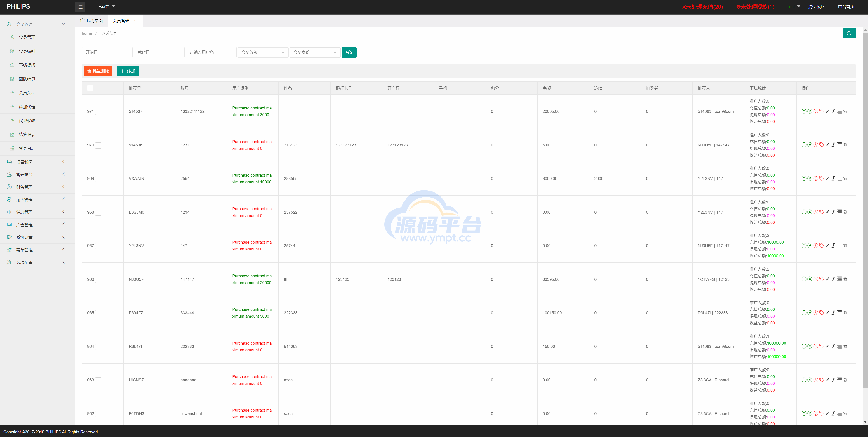The height and width of the screenshot is (437, 868).
Task: Expand the 财务管理 sidebar section
Action: click(x=37, y=187)
